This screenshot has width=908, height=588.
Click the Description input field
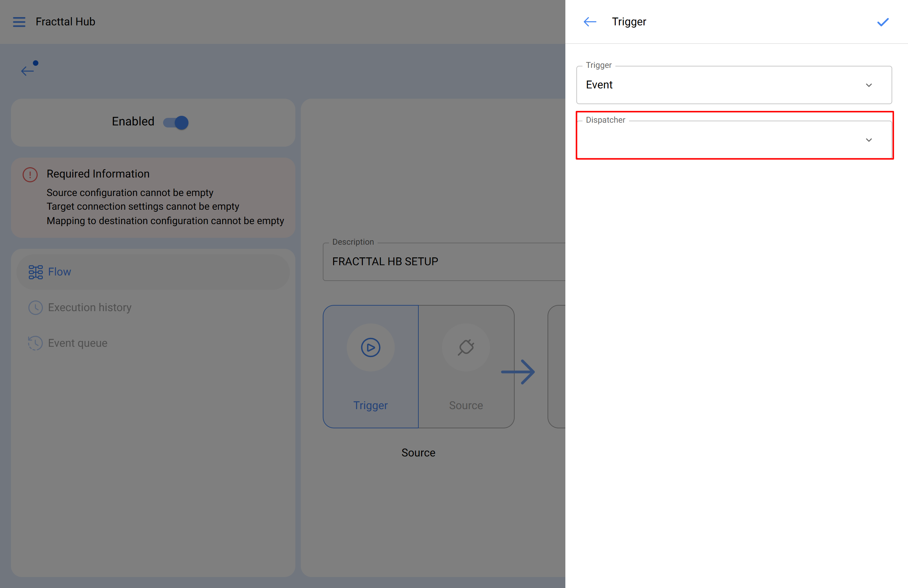443,261
